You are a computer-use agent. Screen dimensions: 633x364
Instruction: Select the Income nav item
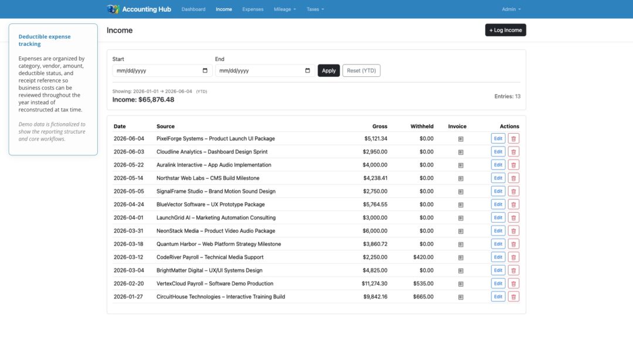click(224, 9)
